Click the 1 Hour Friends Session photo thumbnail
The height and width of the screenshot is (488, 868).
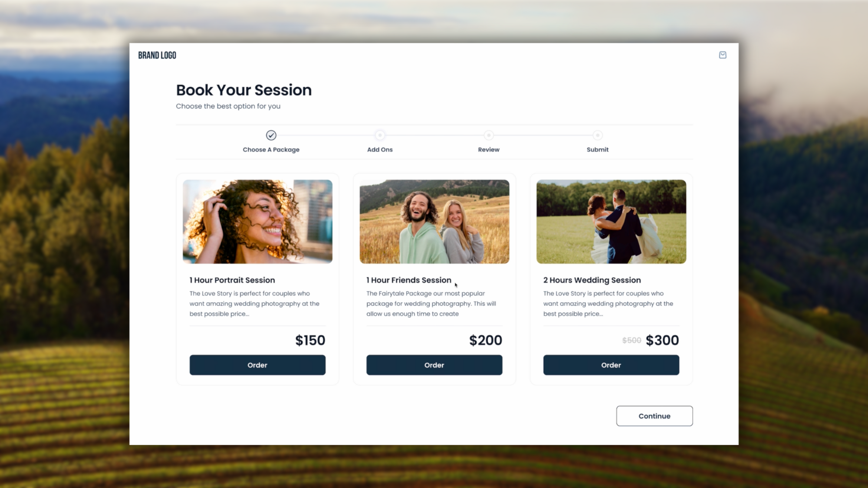tap(434, 221)
